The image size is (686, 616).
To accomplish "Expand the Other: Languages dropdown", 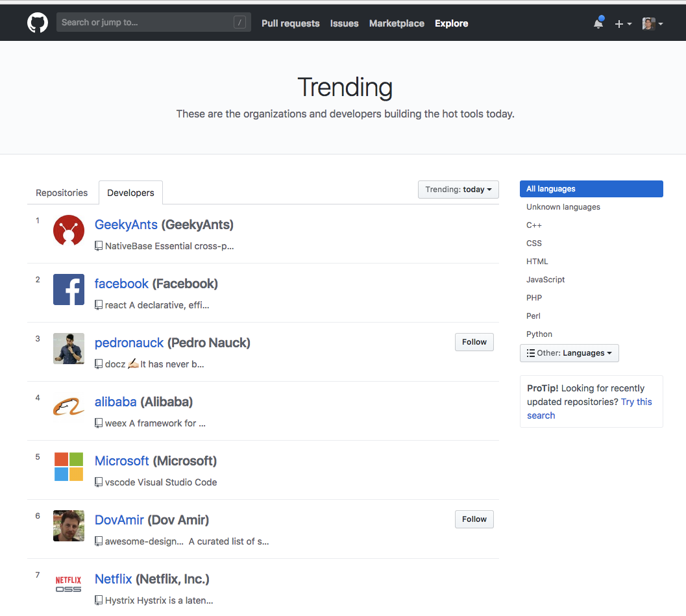I will tap(569, 353).
